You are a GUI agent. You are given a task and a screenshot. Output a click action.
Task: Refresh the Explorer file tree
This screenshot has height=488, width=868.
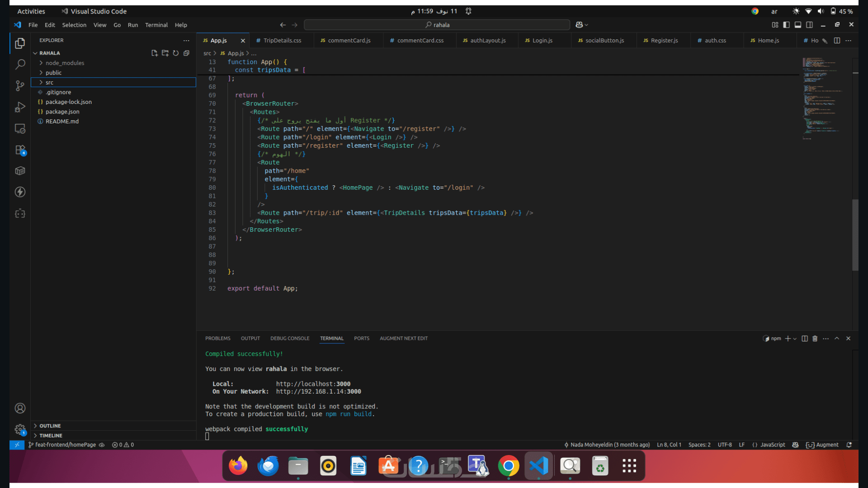[x=175, y=53]
